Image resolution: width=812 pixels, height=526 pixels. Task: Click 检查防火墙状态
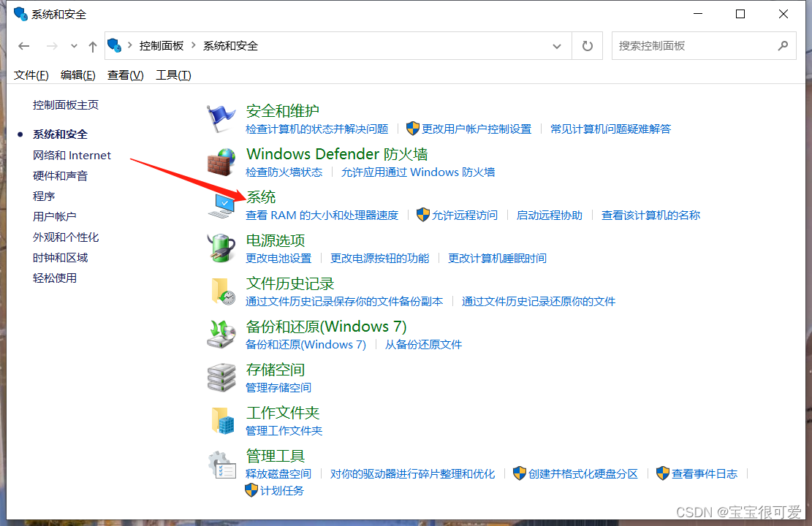284,172
